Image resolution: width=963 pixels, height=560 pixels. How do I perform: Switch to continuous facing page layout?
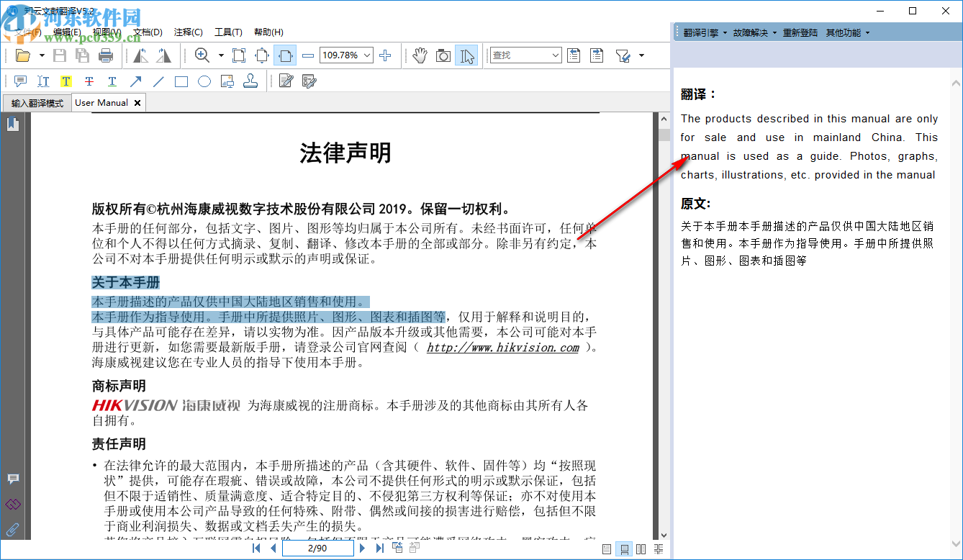pos(659,549)
